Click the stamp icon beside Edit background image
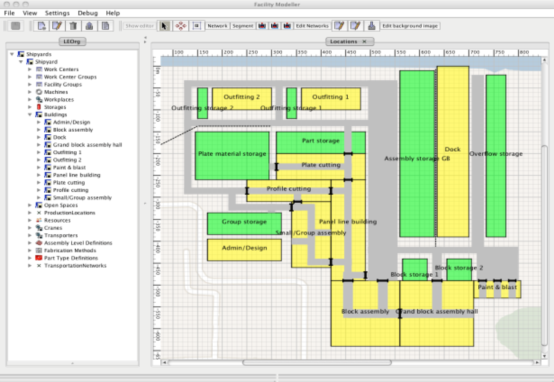Screen dimensions: 554x382 coord(371,26)
